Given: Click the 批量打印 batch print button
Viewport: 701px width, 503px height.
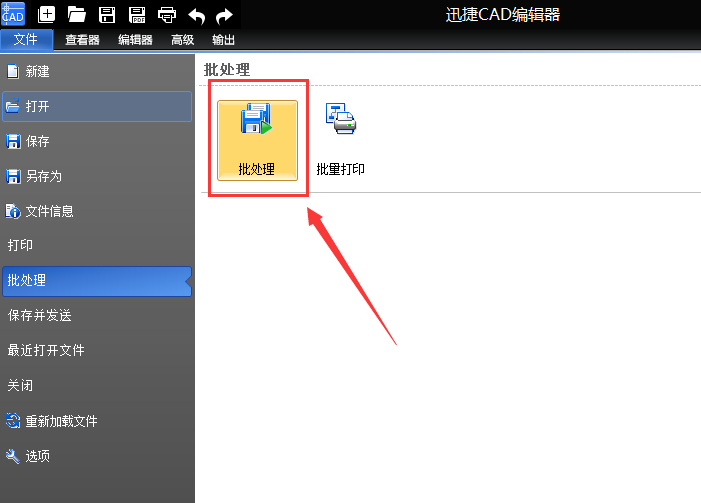Looking at the screenshot, I should tap(341, 140).
